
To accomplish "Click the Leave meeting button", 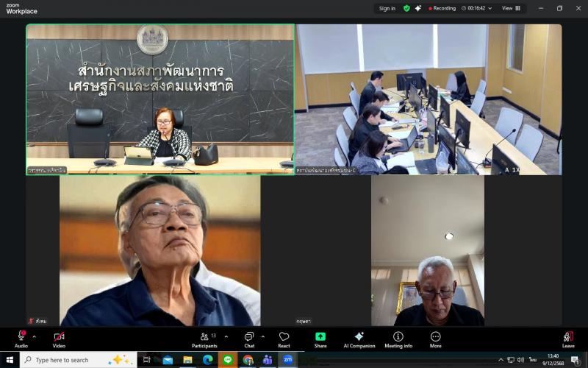I will point(568,340).
